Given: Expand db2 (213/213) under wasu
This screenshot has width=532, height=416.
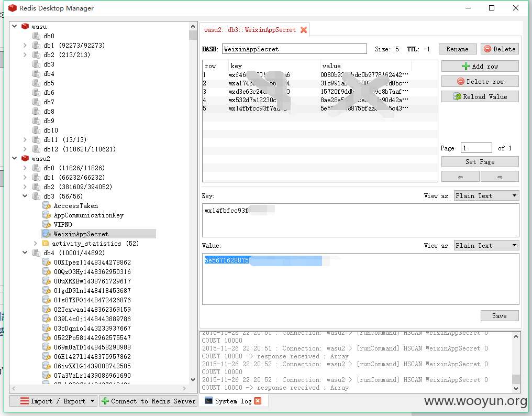Looking at the screenshot, I should point(25,54).
